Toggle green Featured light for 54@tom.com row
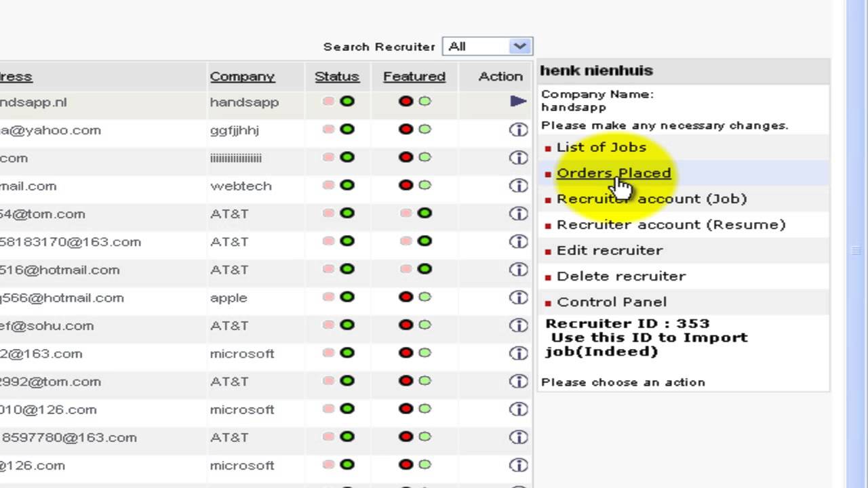 tap(425, 213)
